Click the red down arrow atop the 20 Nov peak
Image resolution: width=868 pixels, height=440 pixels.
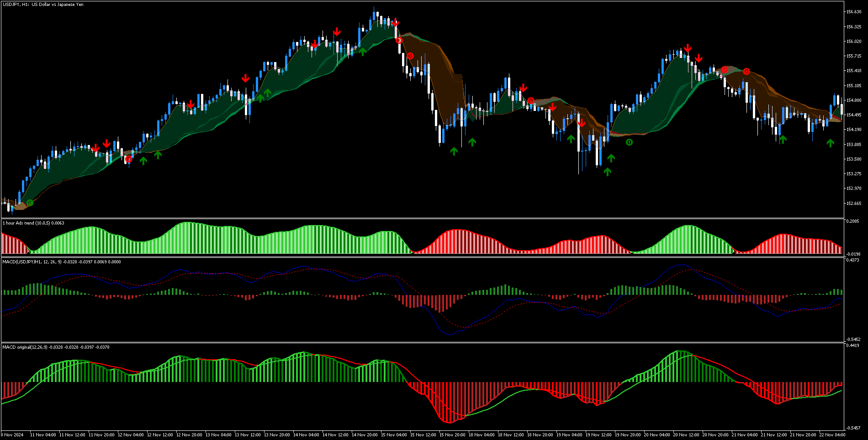(688, 48)
